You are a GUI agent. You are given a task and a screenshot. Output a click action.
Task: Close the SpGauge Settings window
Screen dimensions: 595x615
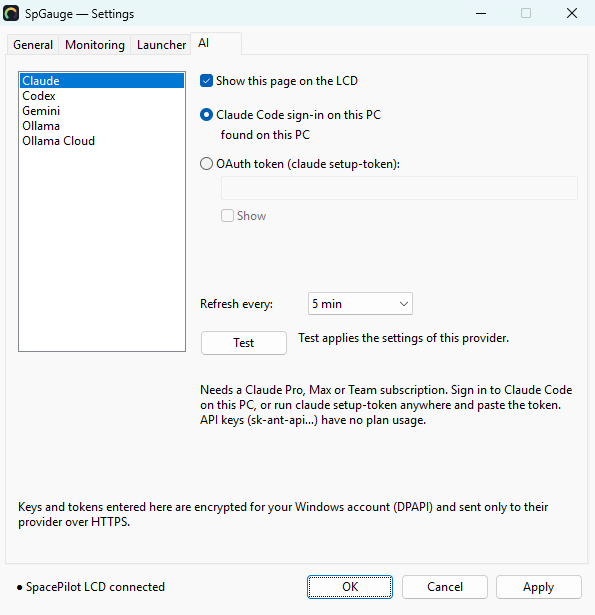tap(572, 13)
